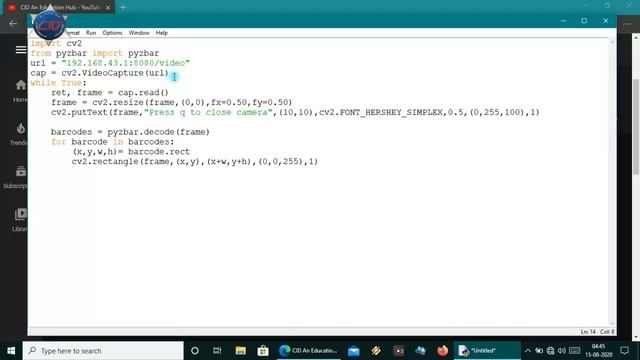Click 'FONT_HERSHEY_SIMPLEX' in the code

391,112
